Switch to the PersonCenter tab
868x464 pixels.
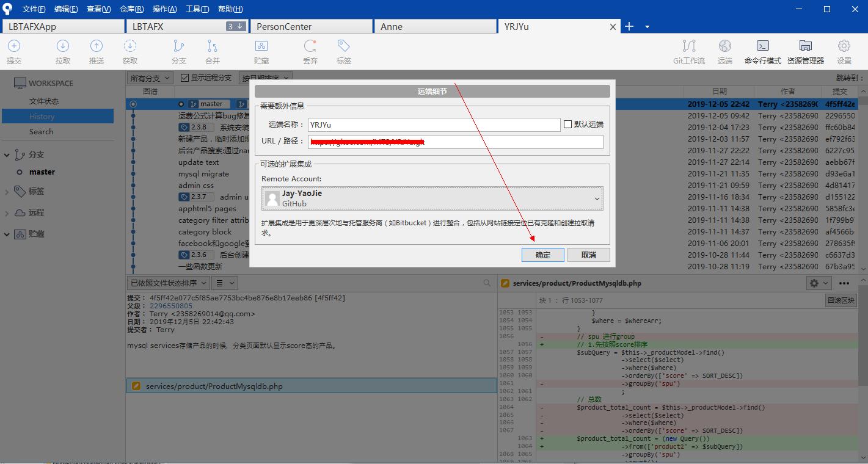[x=311, y=26]
